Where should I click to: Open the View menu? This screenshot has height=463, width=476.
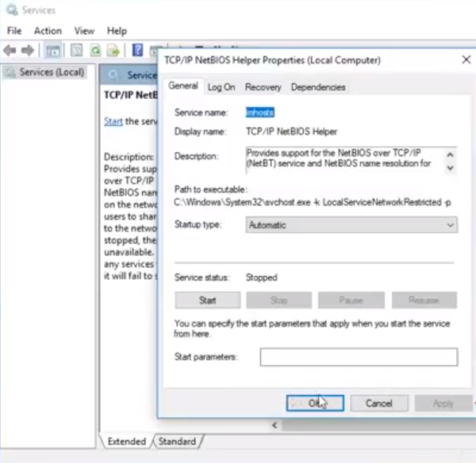pos(84,31)
